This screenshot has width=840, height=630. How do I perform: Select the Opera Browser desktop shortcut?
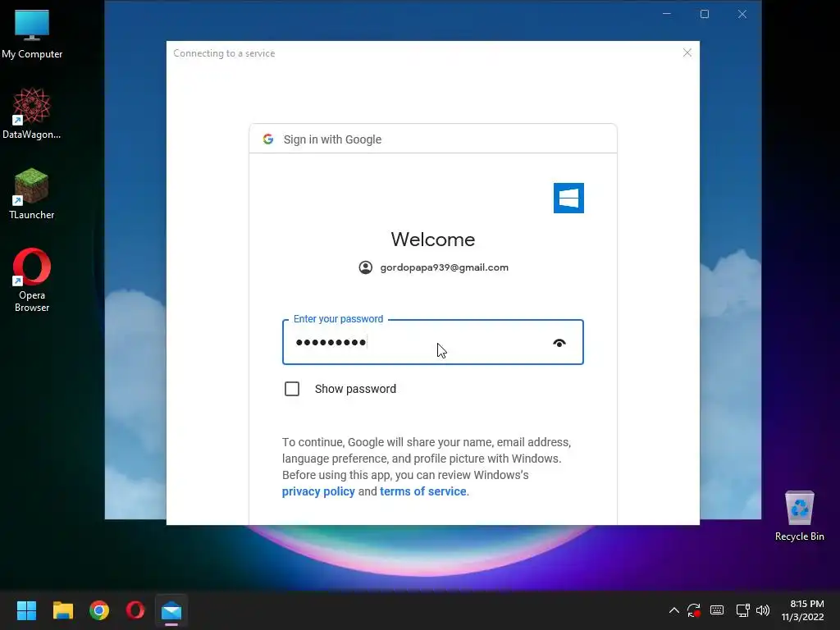(32, 281)
